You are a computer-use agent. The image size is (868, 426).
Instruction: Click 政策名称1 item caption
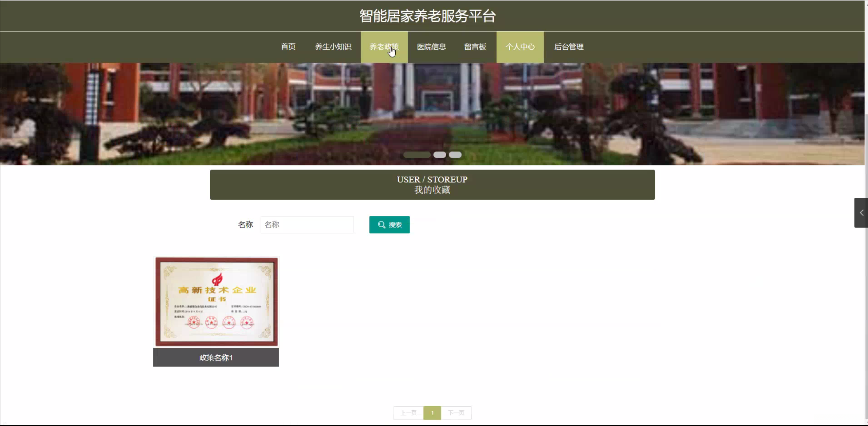216,357
